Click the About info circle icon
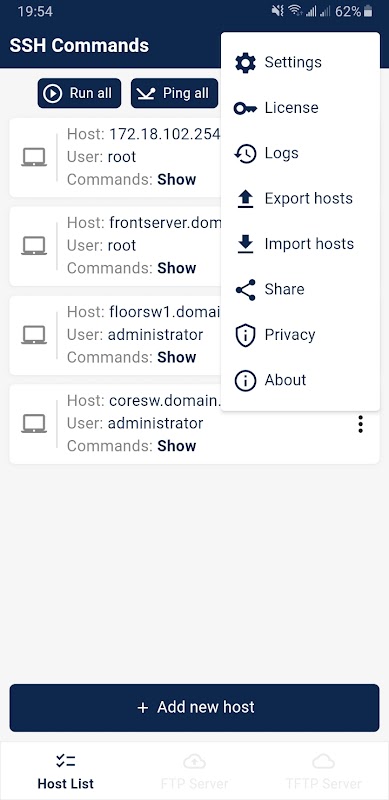 [x=245, y=381]
